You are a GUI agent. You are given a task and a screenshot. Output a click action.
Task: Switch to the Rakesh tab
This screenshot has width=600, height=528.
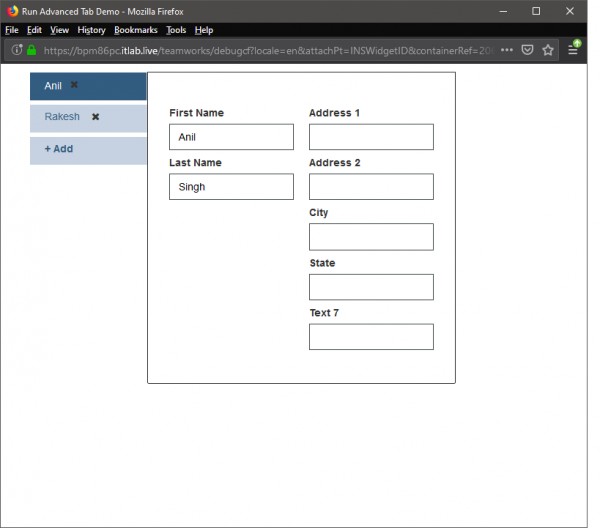click(88, 119)
